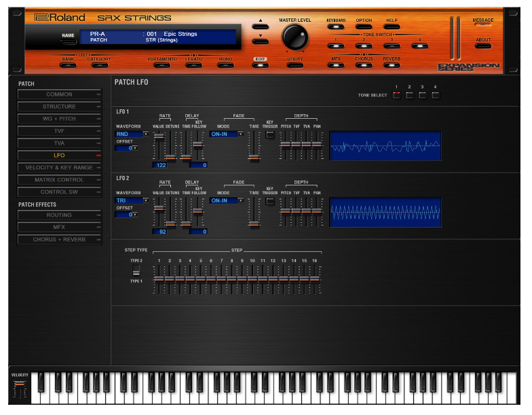Adjust step 16 slider
Screen dimensions: 532x415
tap(315, 280)
